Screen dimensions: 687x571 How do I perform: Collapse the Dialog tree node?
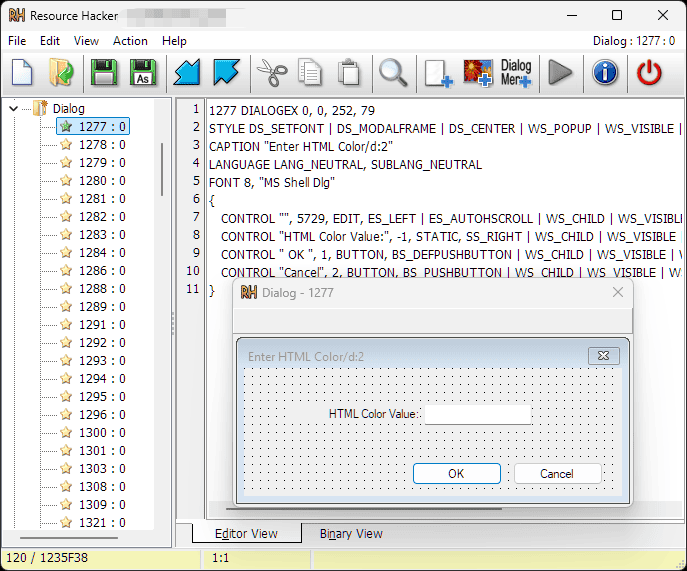tap(14, 108)
